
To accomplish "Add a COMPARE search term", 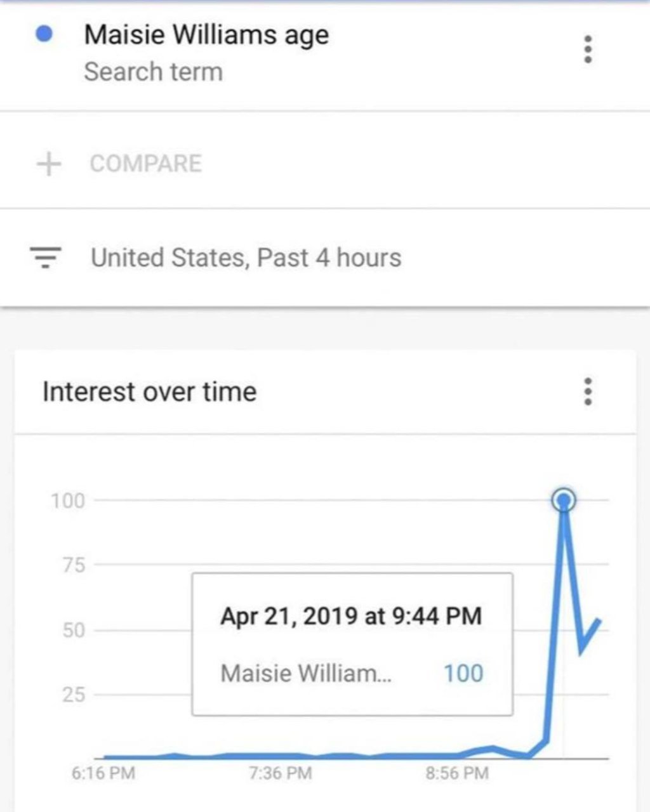I will click(145, 164).
